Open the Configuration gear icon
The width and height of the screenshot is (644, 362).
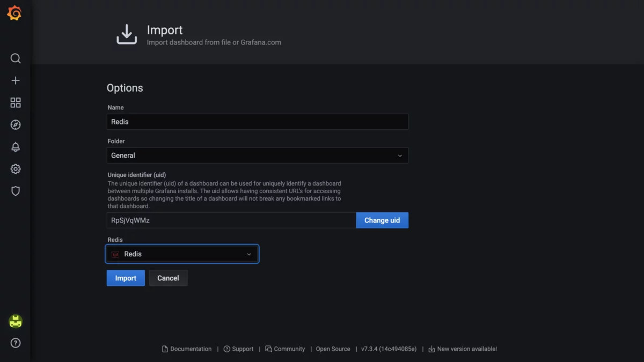(x=16, y=169)
